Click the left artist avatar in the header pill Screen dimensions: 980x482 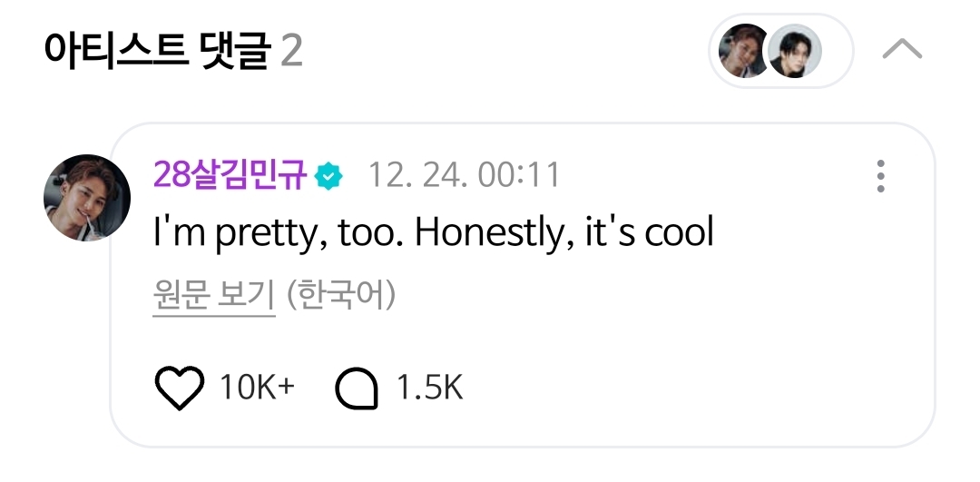pos(744,51)
